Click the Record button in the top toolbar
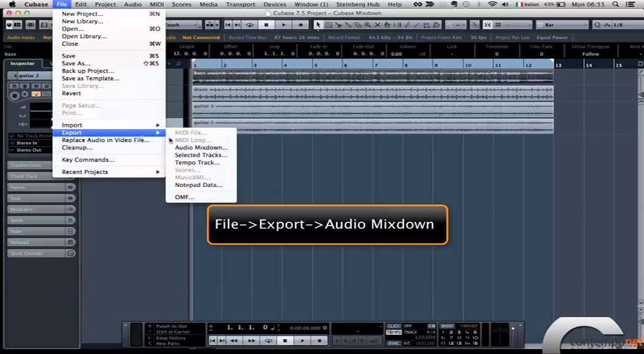Screen dimensions: 644x354 tap(300, 25)
